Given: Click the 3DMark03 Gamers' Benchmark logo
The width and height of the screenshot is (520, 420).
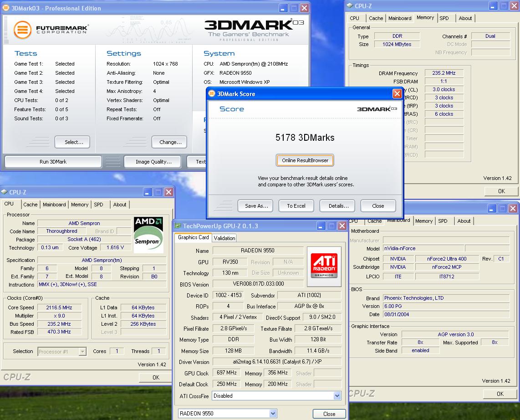Looking at the screenshot, I should (254, 30).
